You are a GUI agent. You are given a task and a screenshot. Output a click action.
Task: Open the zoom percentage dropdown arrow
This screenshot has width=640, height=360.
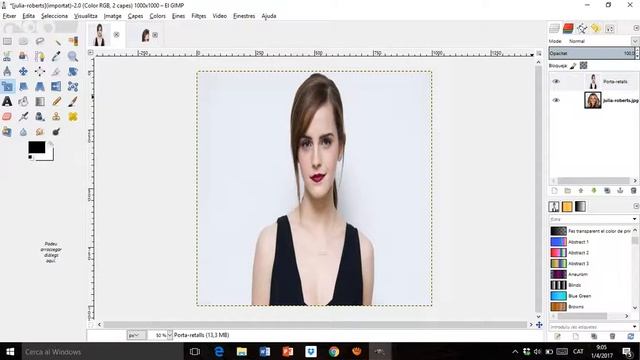click(x=169, y=335)
